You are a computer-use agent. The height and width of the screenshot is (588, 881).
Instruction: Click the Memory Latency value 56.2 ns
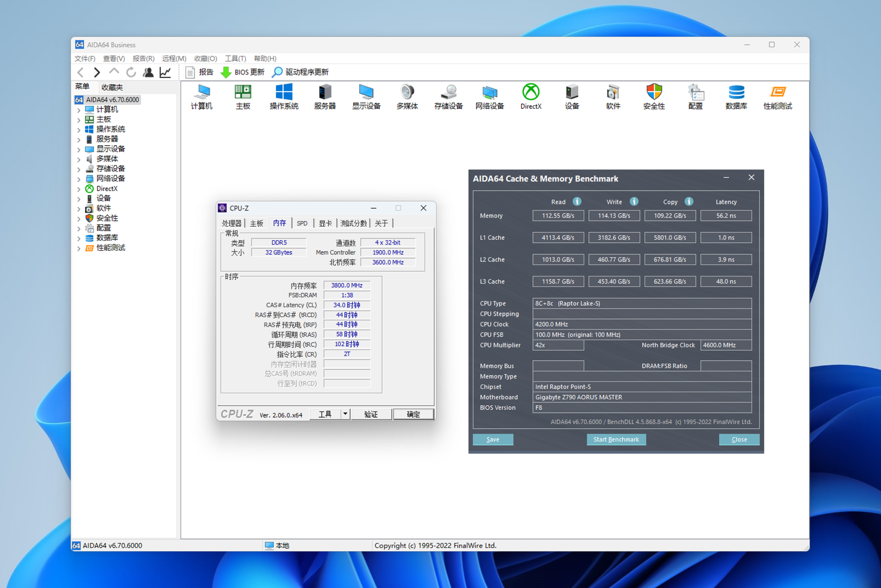tap(726, 216)
